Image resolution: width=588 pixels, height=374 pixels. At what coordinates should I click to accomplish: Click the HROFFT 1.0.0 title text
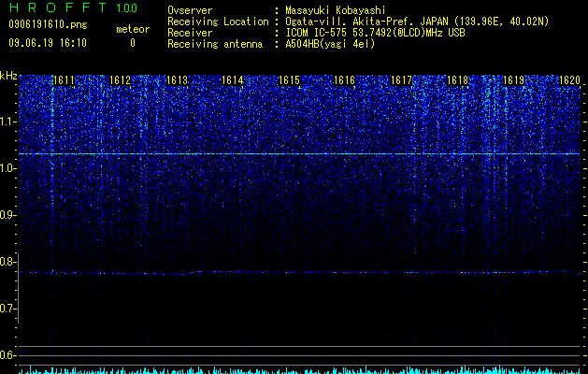[74, 7]
